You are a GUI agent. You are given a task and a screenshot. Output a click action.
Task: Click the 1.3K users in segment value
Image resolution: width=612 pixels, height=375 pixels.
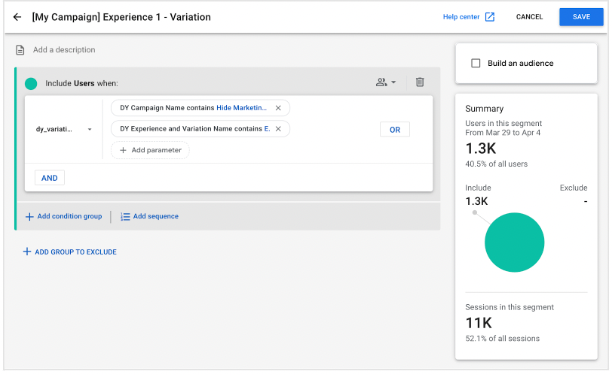(480, 149)
